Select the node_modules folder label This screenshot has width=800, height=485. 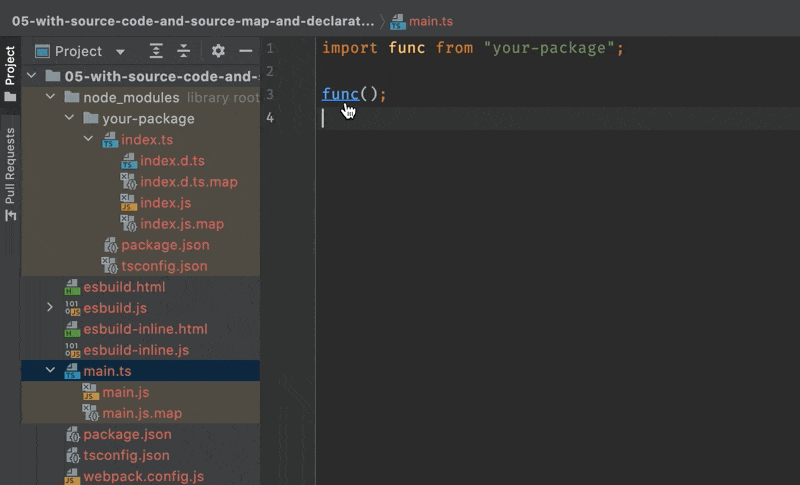131,97
